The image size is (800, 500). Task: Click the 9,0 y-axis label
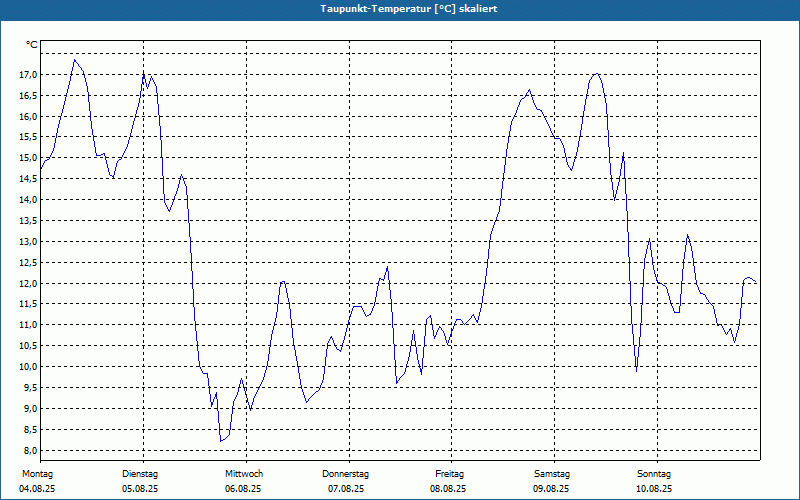[x=30, y=409]
